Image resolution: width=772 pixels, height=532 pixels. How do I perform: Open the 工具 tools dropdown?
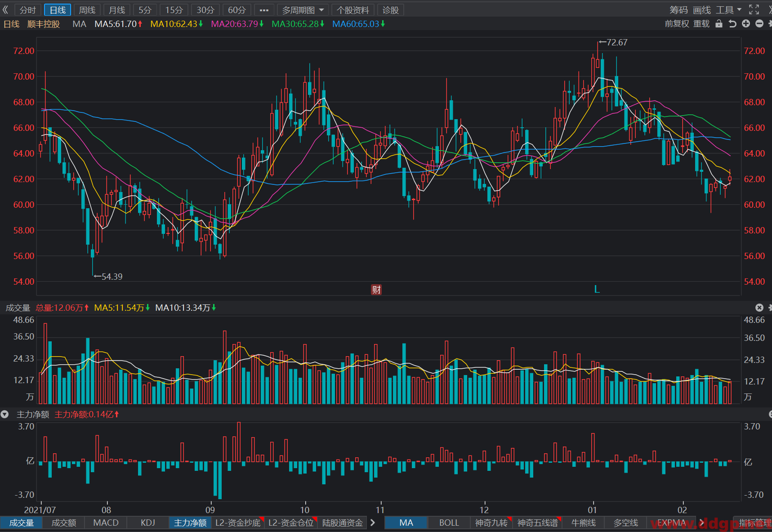tap(728, 10)
